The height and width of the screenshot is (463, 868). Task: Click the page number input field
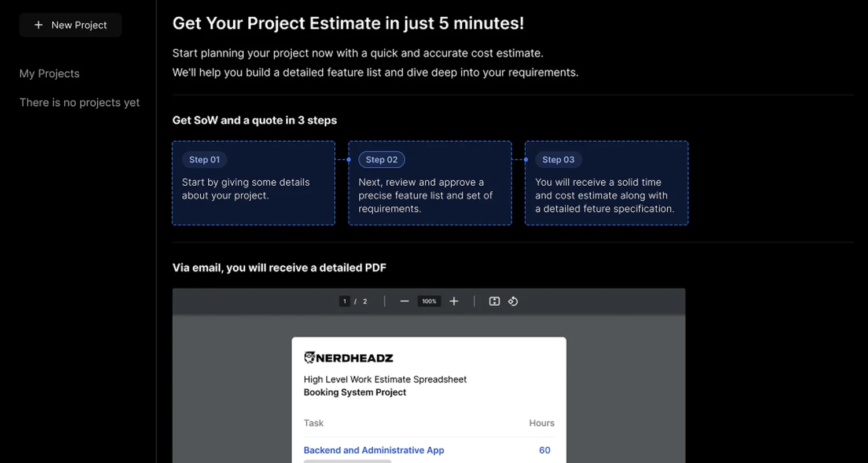pyautogui.click(x=344, y=301)
